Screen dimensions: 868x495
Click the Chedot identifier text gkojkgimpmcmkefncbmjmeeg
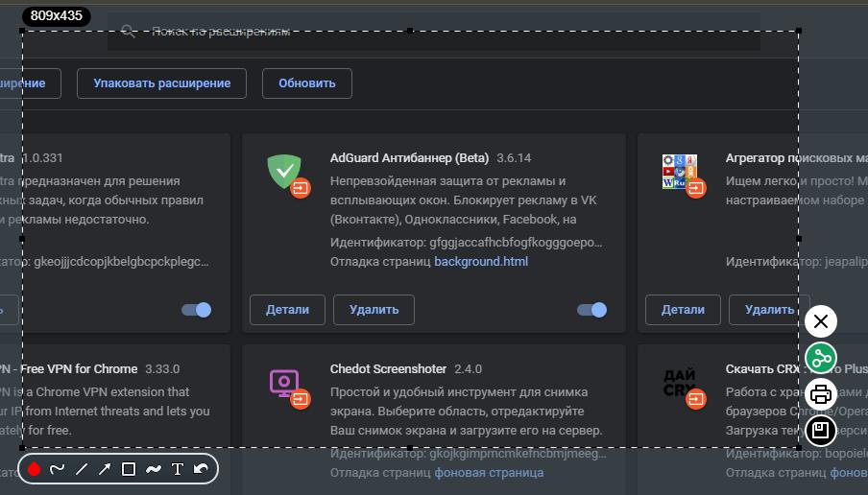518,454
